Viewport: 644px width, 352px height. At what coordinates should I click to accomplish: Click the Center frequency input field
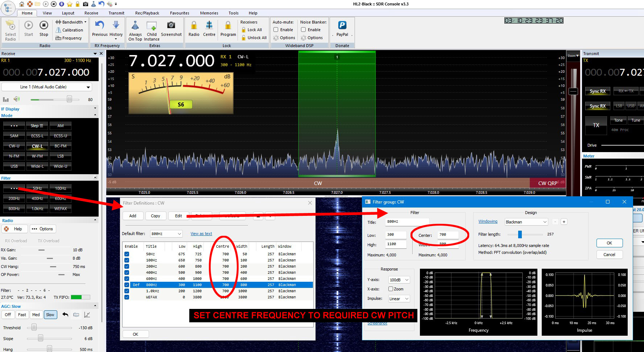tap(448, 235)
